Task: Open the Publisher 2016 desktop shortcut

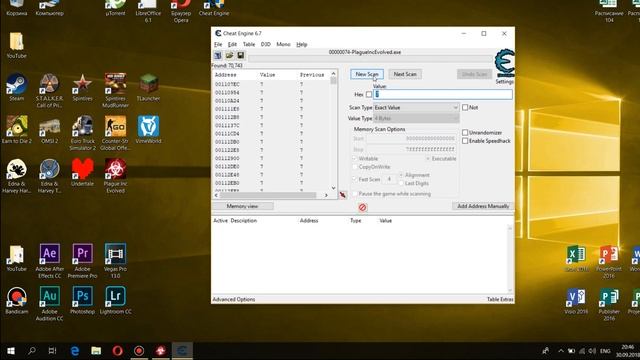Action: (609, 304)
